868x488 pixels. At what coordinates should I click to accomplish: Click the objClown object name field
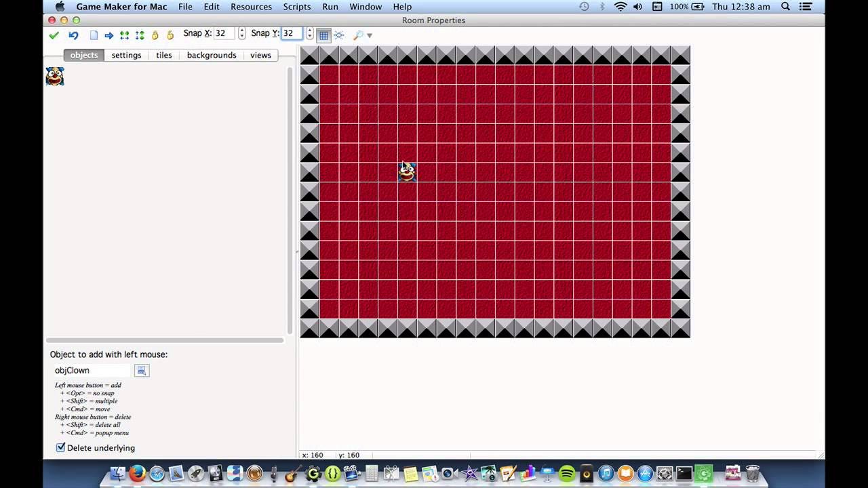(x=92, y=370)
